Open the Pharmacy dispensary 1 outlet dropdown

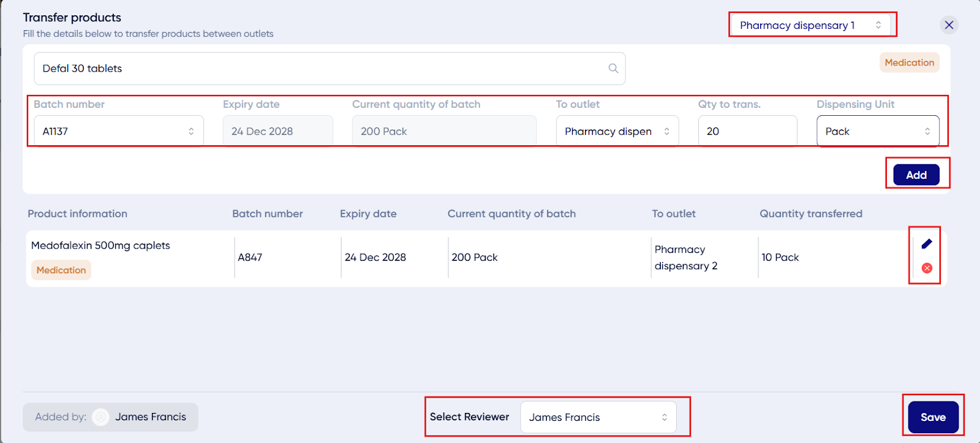[x=810, y=25]
